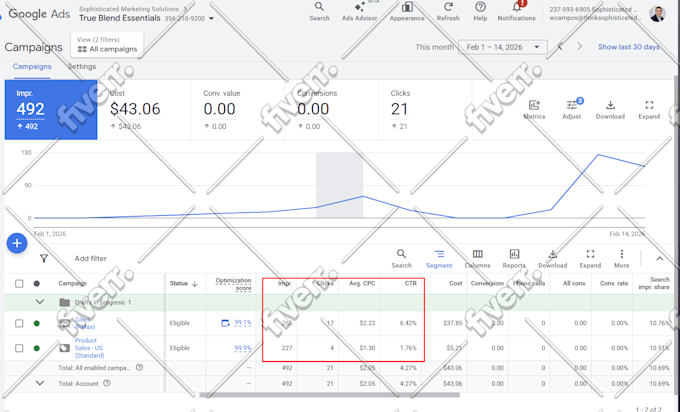Click the Conv. rate column header
680x412 pixels.
[x=614, y=283]
